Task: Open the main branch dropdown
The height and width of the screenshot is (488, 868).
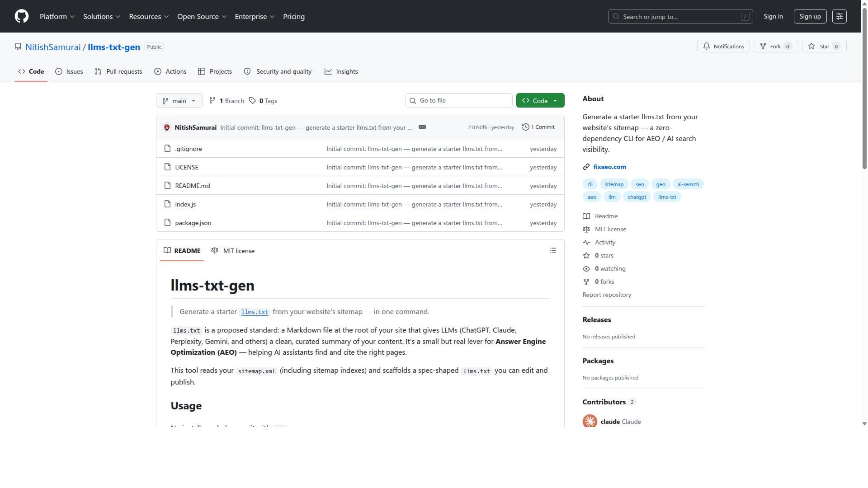Action: tap(179, 100)
